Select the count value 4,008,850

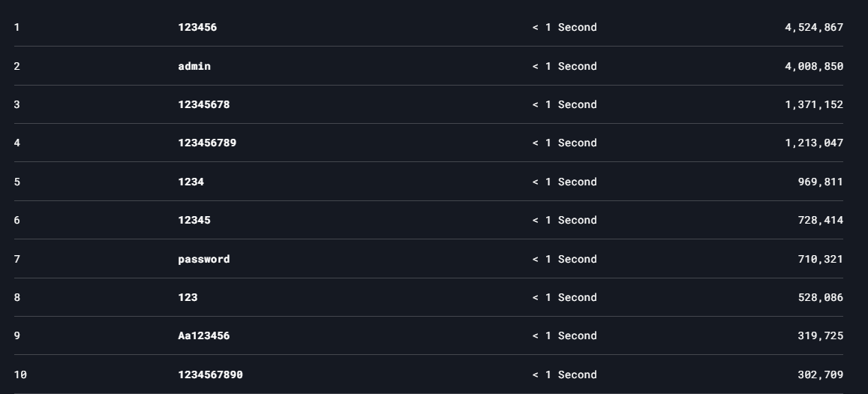814,66
